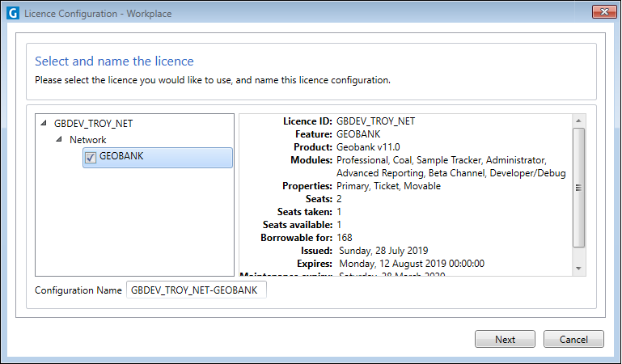
Task: Click the Licence ID value GBDEV_TROY_NET in details
Action: [375, 121]
